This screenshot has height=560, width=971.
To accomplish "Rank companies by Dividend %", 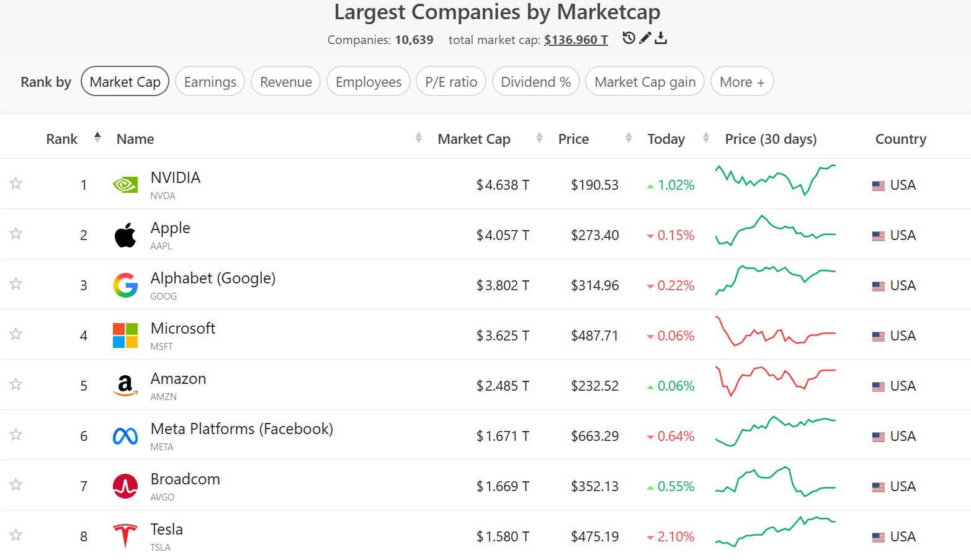I will [535, 82].
